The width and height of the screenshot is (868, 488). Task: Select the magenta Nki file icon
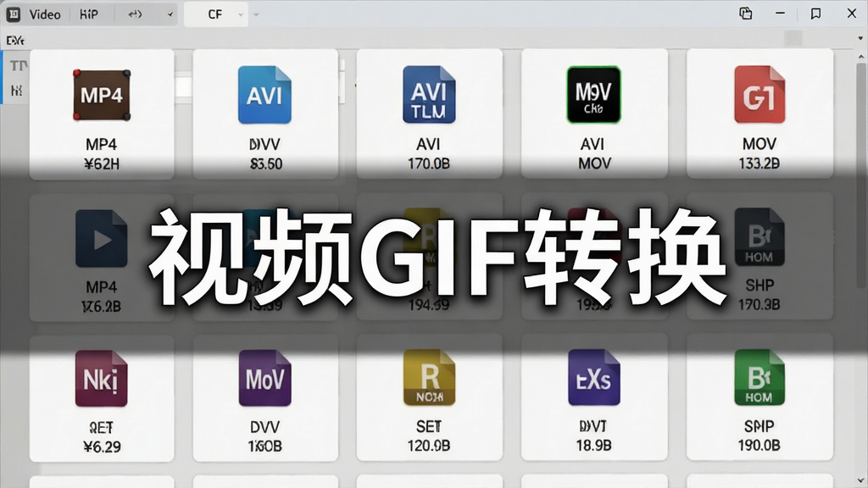[102, 379]
